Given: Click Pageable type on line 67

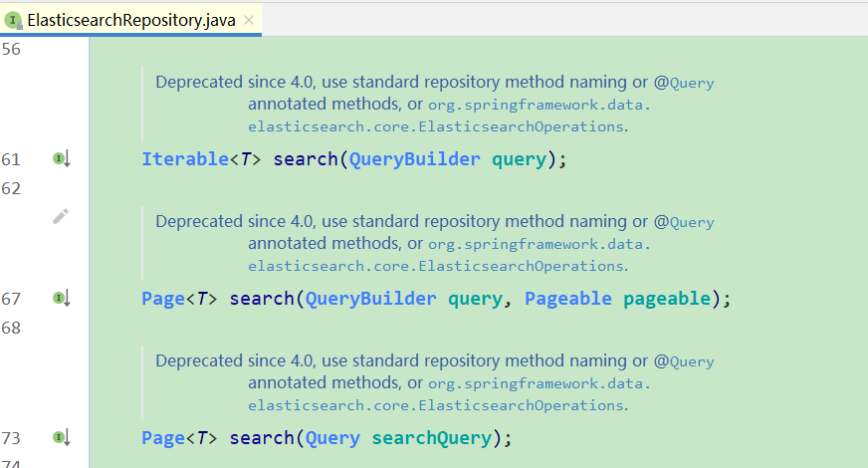Looking at the screenshot, I should tap(568, 299).
